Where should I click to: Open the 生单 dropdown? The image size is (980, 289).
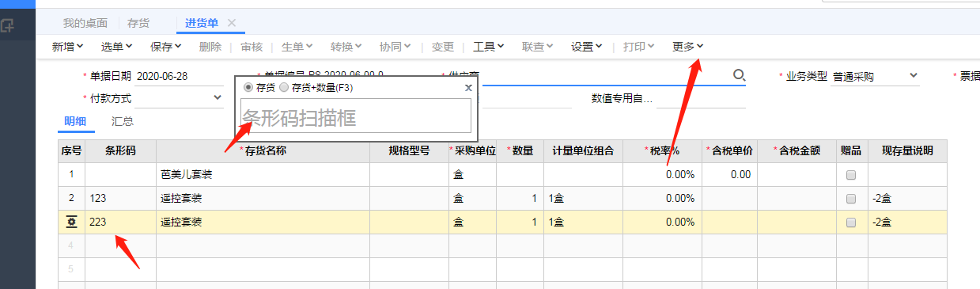(297, 47)
